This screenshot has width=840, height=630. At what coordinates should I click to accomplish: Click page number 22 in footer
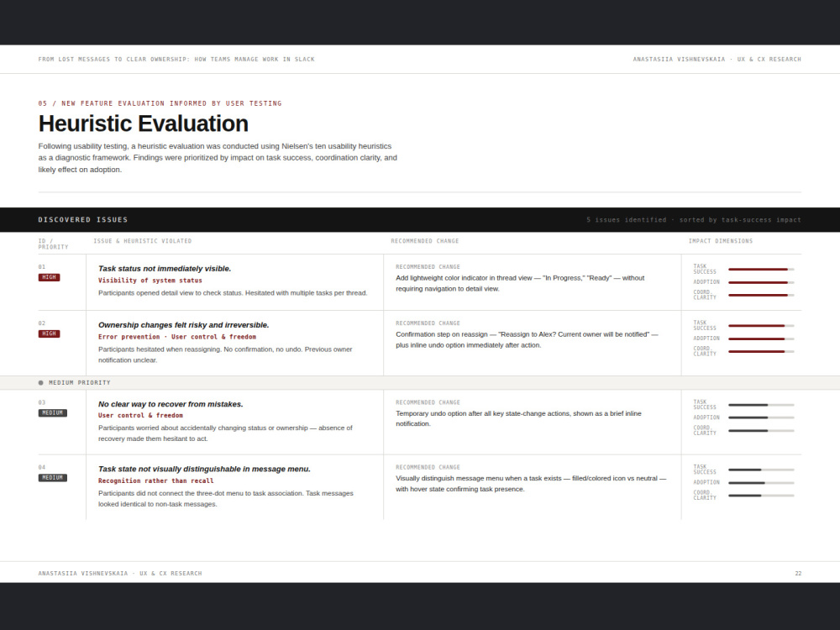click(798, 573)
